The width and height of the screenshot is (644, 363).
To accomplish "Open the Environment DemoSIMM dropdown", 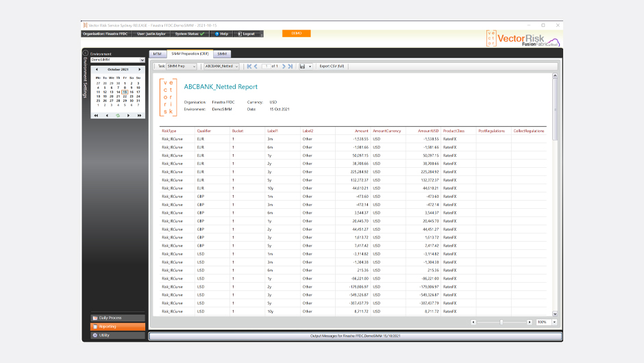I will [117, 60].
